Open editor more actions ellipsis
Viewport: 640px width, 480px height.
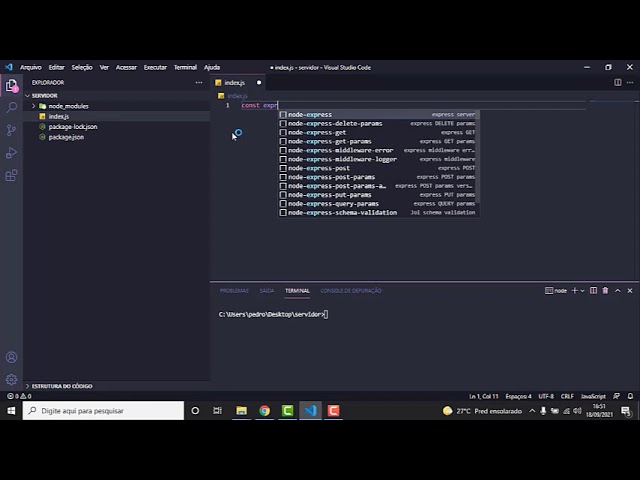[x=630, y=82]
